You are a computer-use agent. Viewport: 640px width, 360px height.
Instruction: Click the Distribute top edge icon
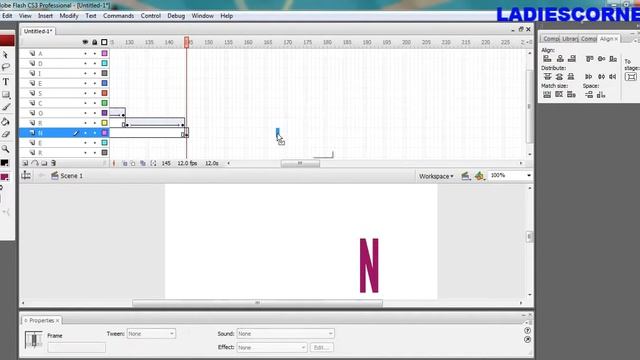(547, 77)
